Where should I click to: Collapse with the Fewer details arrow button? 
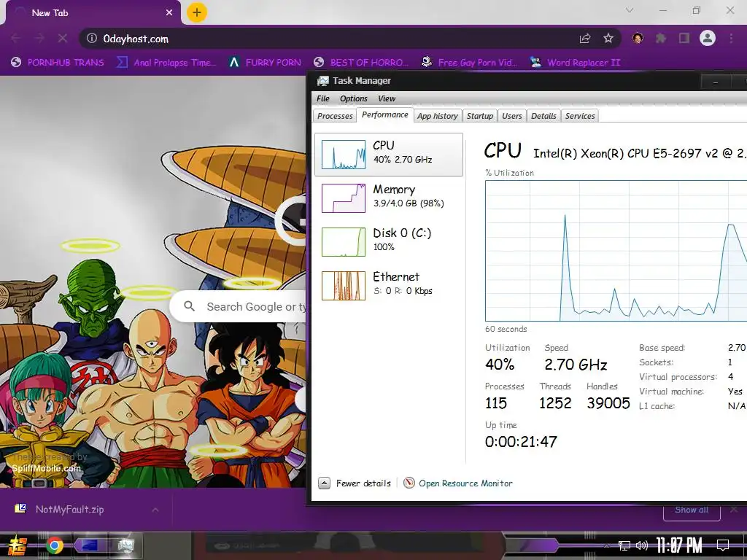point(324,483)
